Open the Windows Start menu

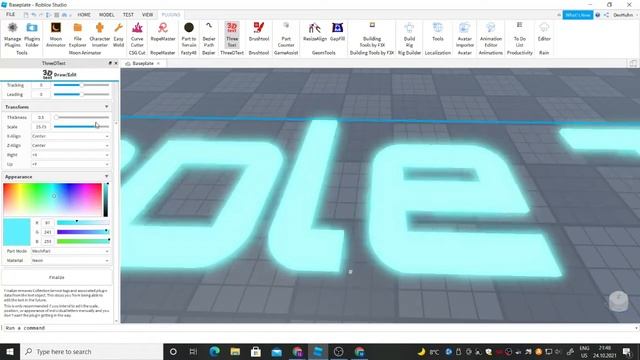click(10, 351)
